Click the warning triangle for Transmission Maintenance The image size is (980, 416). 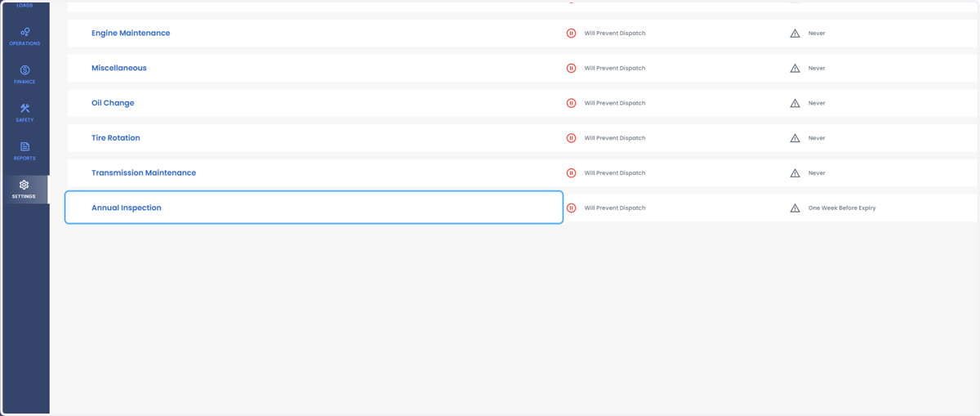pos(795,173)
